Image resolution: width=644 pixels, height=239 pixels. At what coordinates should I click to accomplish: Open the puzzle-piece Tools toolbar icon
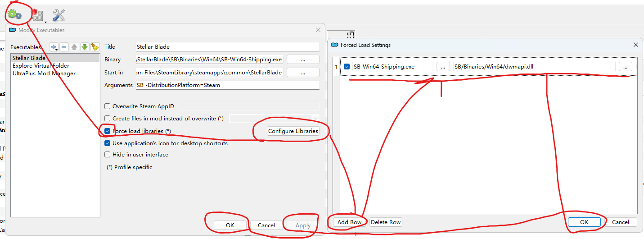[38, 15]
